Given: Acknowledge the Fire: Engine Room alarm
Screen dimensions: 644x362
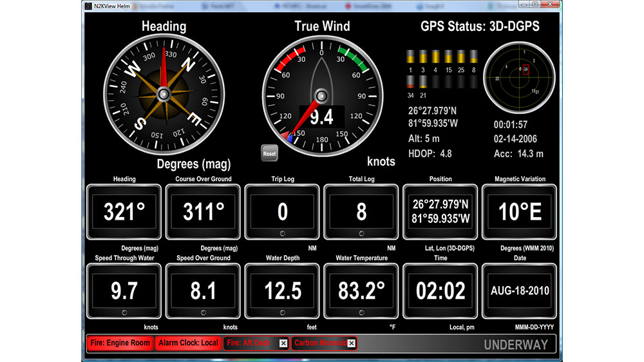Looking at the screenshot, I should click(x=120, y=343).
